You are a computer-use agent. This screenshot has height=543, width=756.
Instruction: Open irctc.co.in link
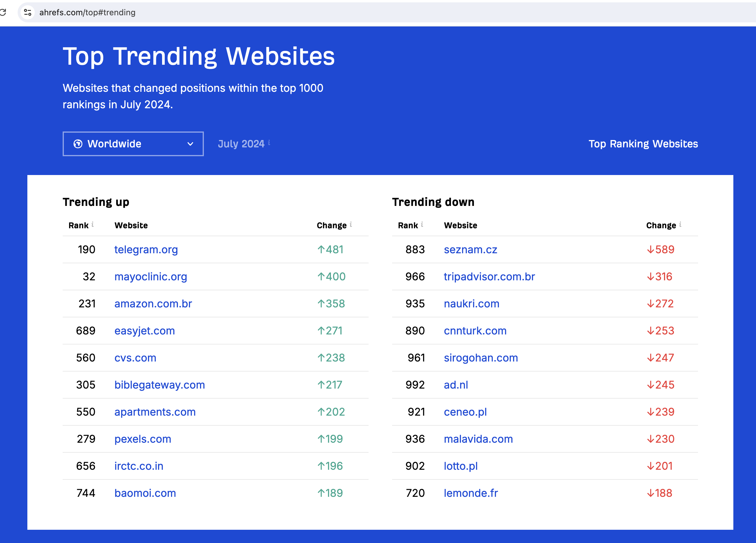coord(139,466)
